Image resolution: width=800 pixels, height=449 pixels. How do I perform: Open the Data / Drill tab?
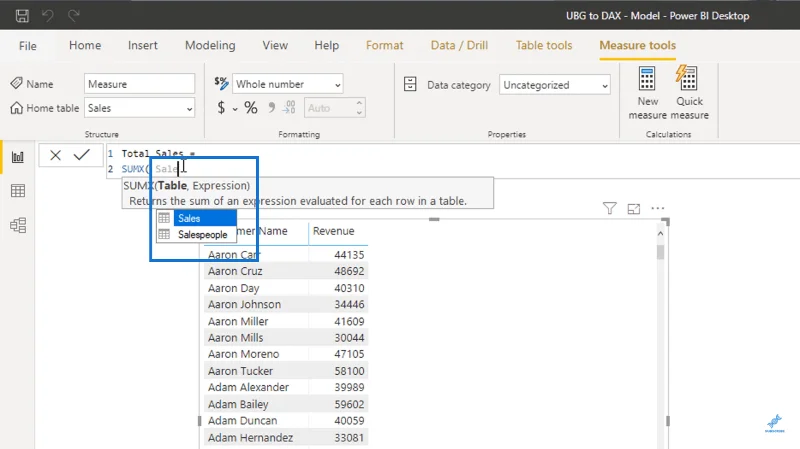click(459, 45)
